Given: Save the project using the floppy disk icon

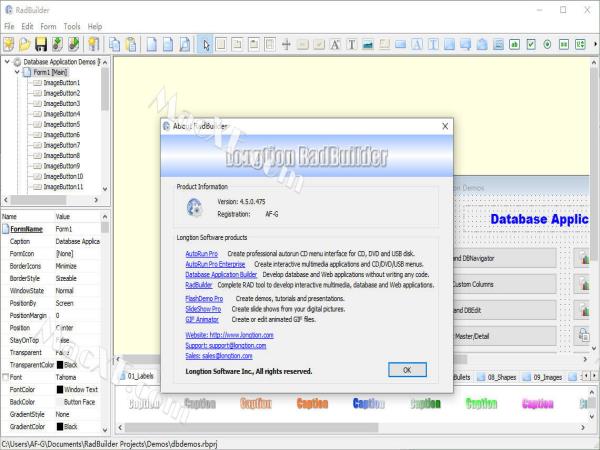Looking at the screenshot, I should [41, 44].
